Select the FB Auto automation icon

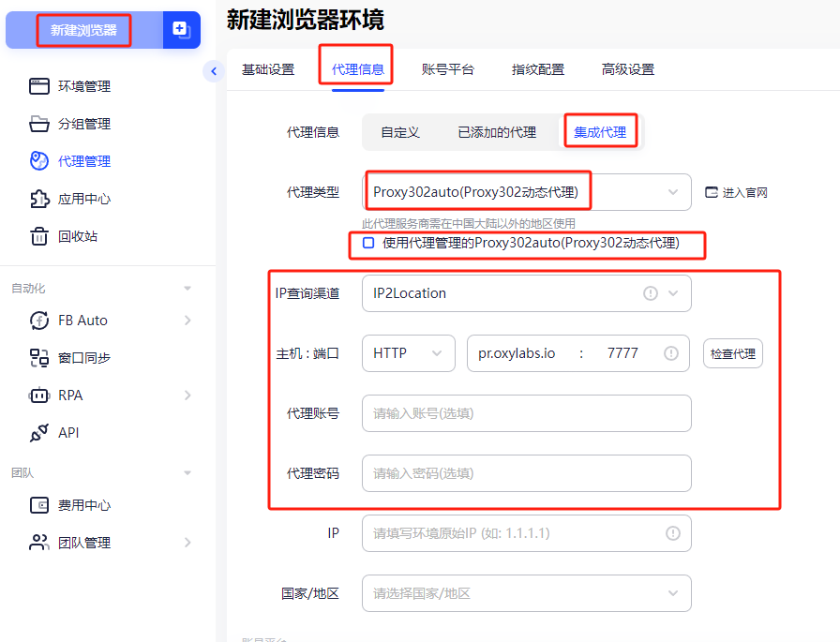[x=39, y=320]
